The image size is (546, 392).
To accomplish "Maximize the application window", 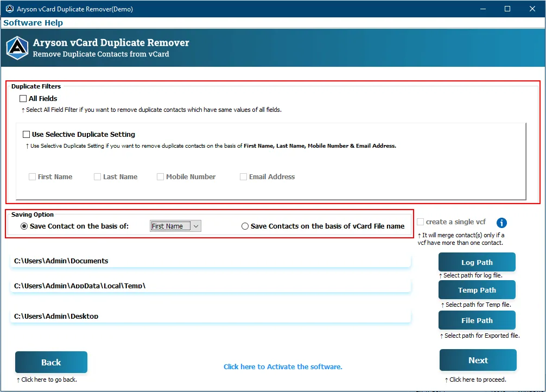I will [507, 9].
